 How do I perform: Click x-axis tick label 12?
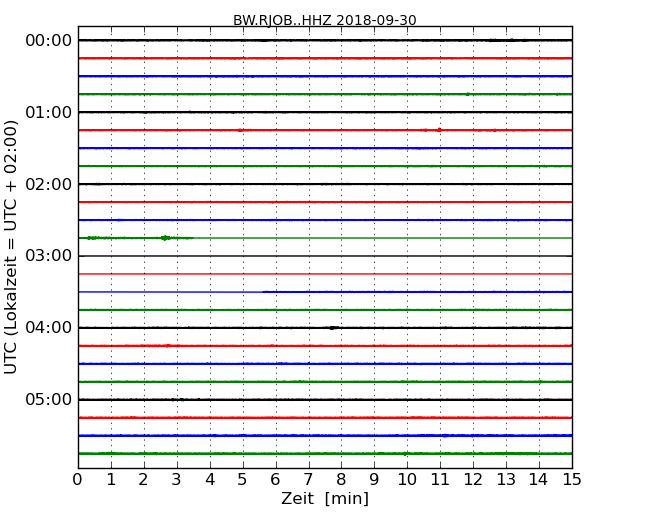(x=473, y=479)
